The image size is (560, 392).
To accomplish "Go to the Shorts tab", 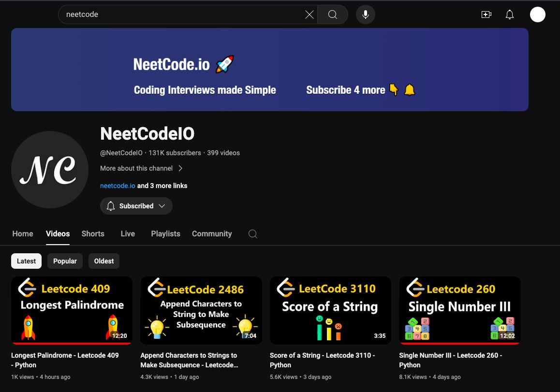I will tap(93, 234).
